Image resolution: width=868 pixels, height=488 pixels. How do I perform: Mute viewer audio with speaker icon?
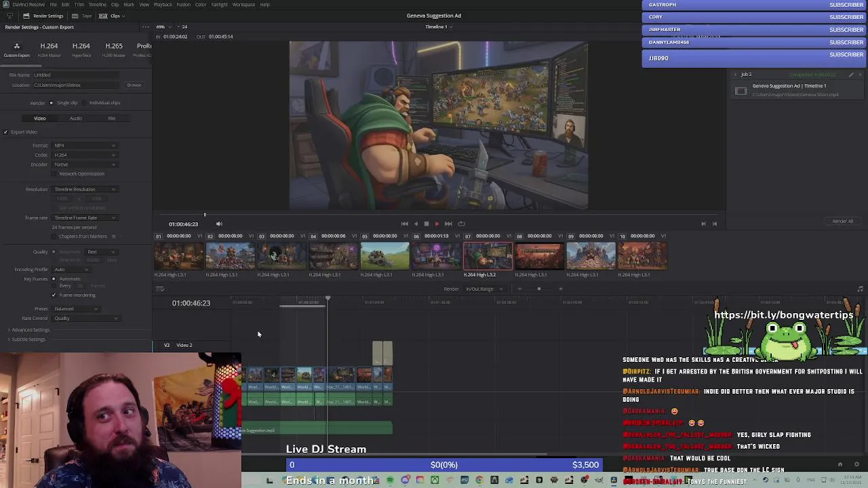click(x=219, y=224)
